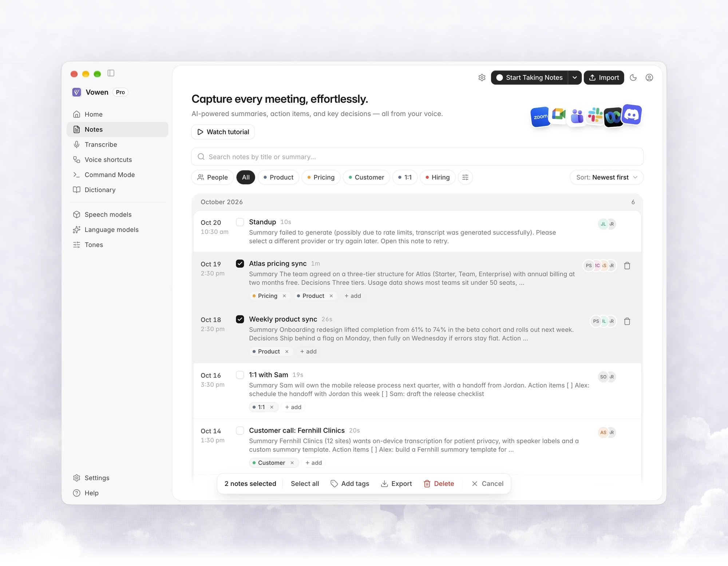
Task: Focus the Search notes input field
Action: [417, 157]
